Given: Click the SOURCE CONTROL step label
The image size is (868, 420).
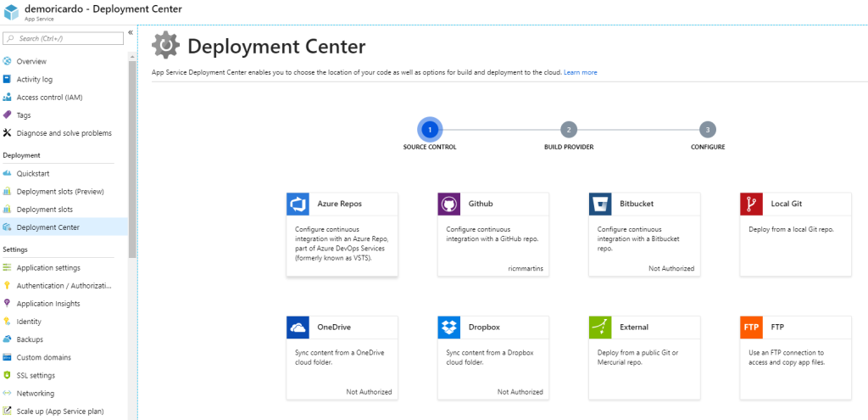Looking at the screenshot, I should coord(430,148).
